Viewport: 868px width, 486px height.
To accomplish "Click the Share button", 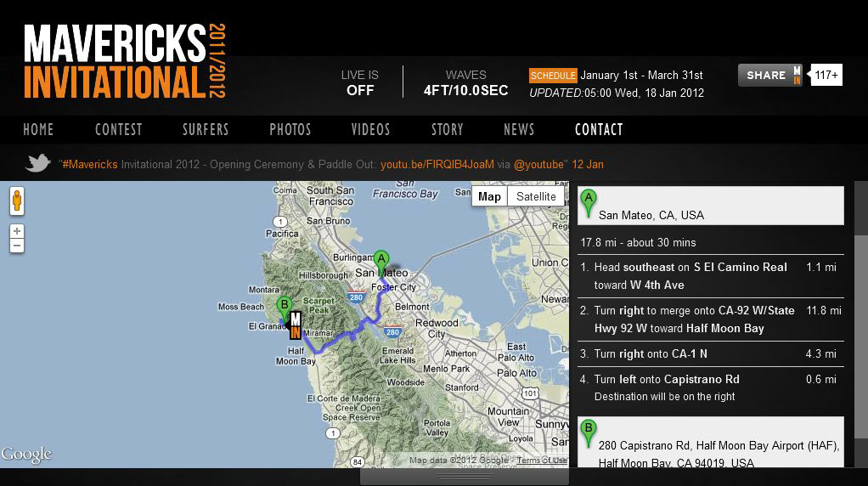I will pyautogui.click(x=769, y=75).
